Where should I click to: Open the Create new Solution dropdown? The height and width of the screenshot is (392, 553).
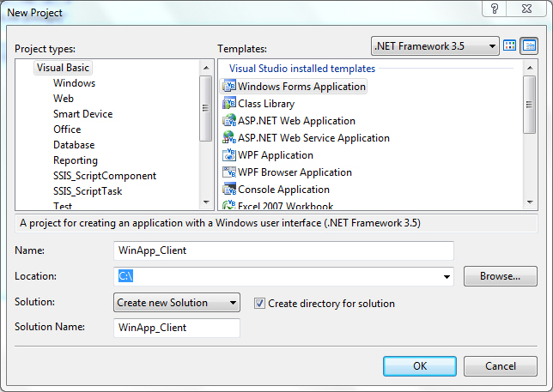(177, 303)
